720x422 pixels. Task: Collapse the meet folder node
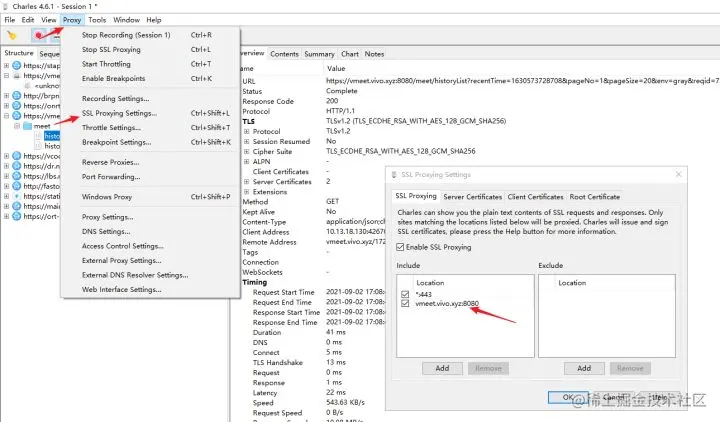point(17,126)
